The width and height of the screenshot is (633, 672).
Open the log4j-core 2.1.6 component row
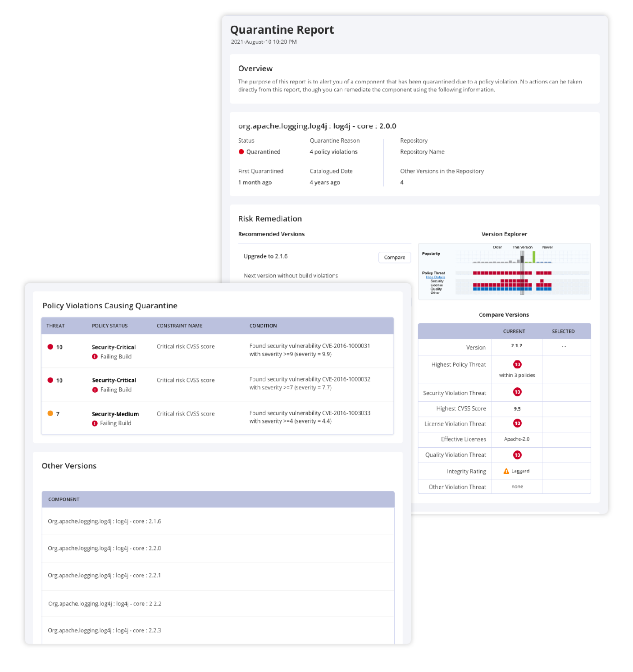pyautogui.click(x=105, y=522)
